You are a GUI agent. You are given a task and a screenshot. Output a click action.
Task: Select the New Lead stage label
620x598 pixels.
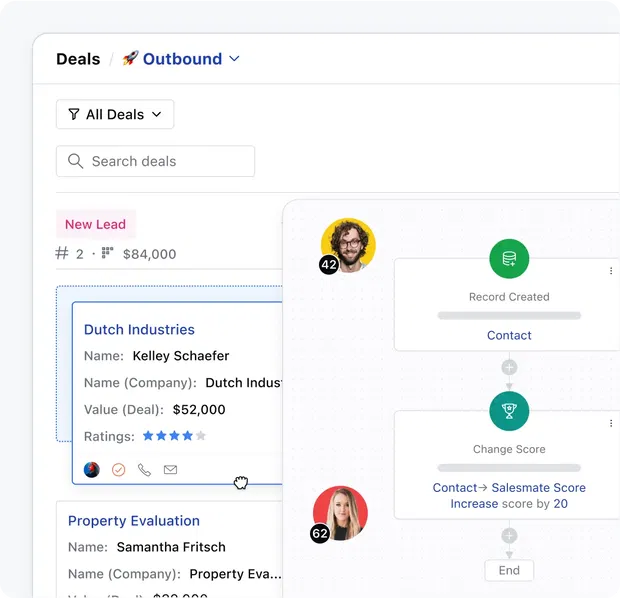click(x=95, y=225)
